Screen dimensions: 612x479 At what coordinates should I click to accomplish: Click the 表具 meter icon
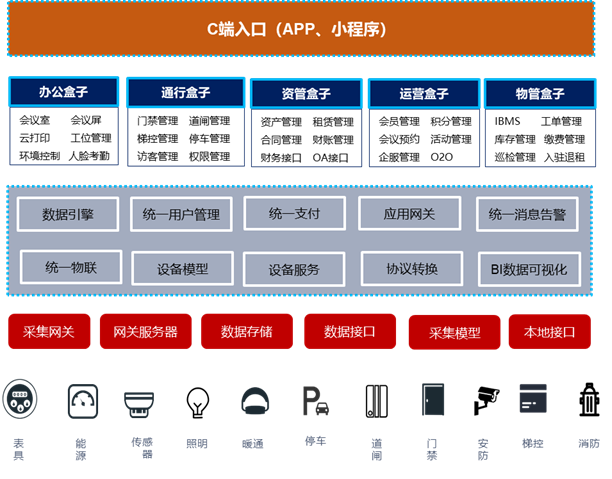point(18,401)
